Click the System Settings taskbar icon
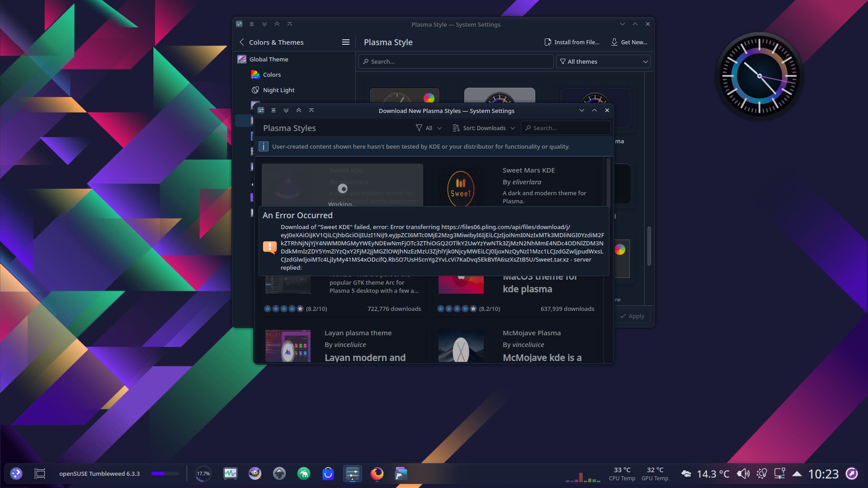868x488 pixels. tap(353, 474)
